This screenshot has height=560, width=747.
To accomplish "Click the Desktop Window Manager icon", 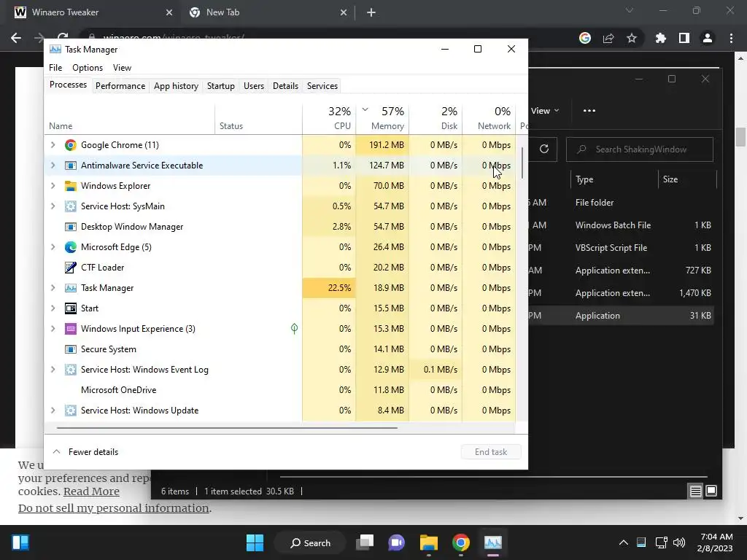I will [x=71, y=227].
